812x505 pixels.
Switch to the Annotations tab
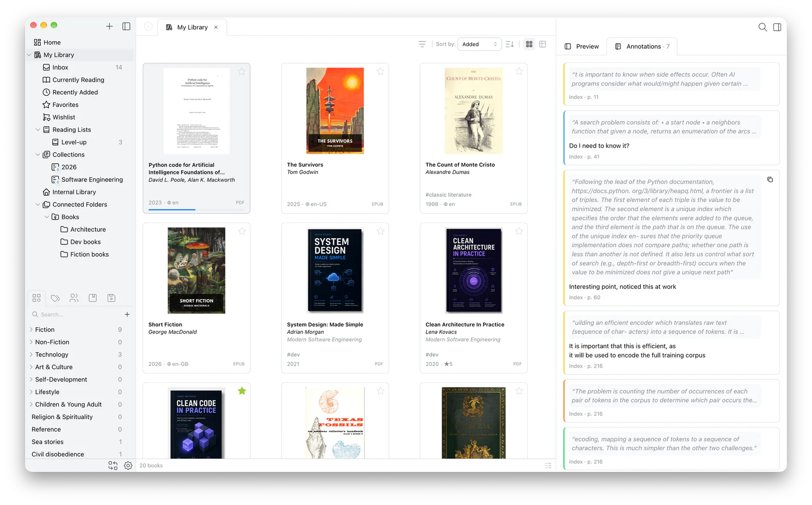click(x=642, y=46)
